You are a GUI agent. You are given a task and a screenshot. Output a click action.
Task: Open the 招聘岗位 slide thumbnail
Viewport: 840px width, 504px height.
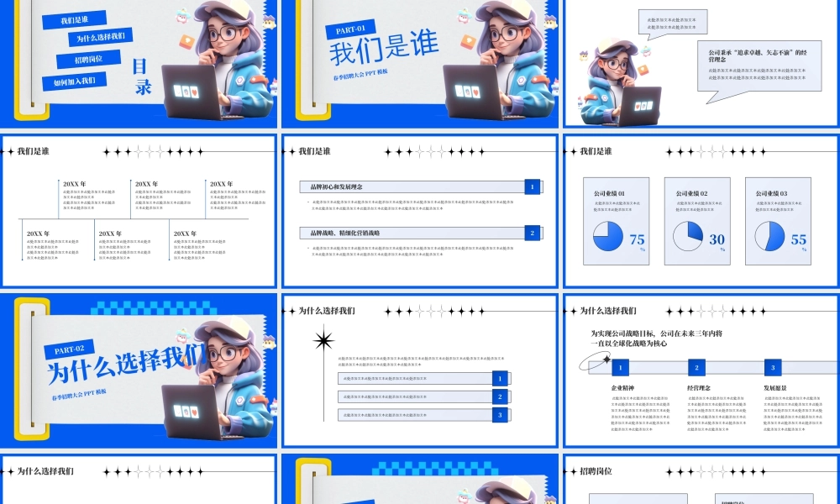coord(701,479)
